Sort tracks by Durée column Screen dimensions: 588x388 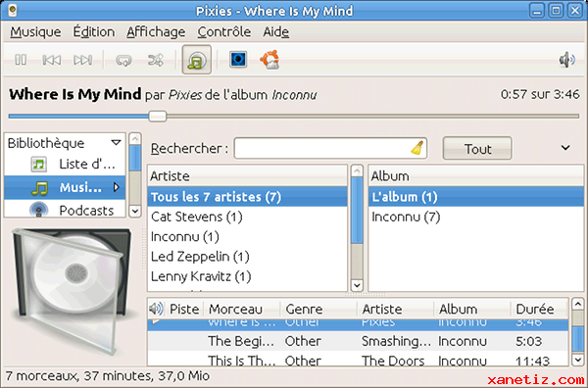pos(539,309)
